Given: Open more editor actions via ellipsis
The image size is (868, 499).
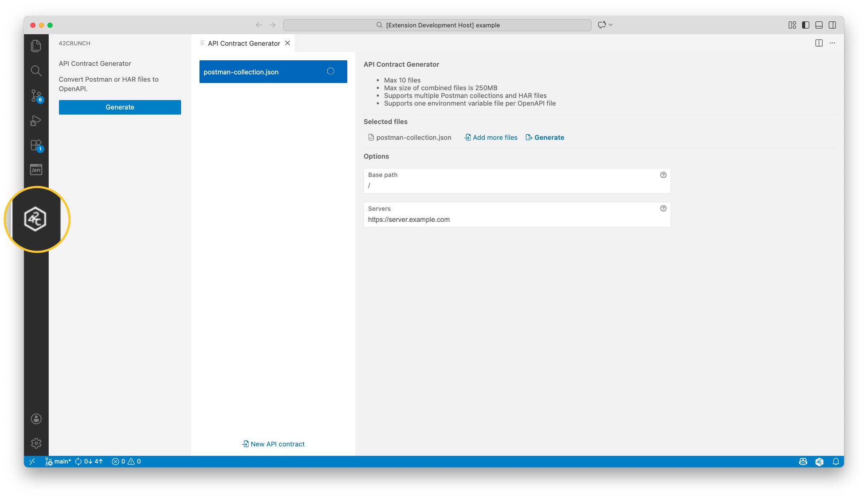Looking at the screenshot, I should point(832,43).
